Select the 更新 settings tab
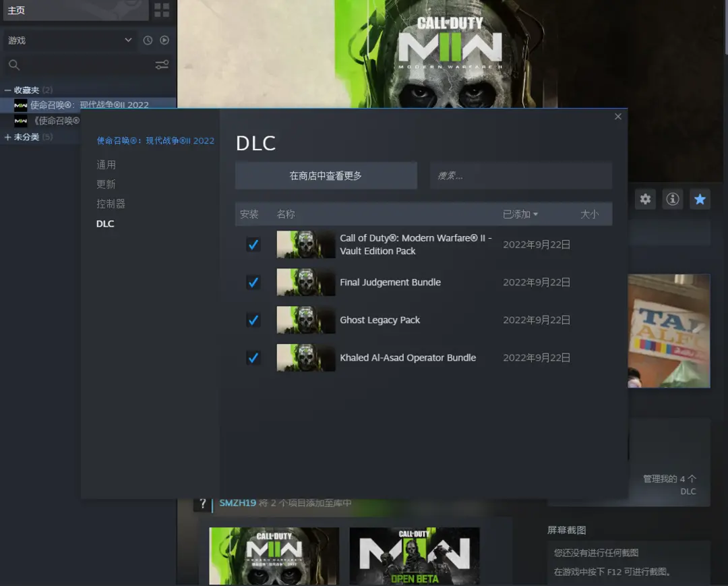The height and width of the screenshot is (586, 728). click(106, 184)
